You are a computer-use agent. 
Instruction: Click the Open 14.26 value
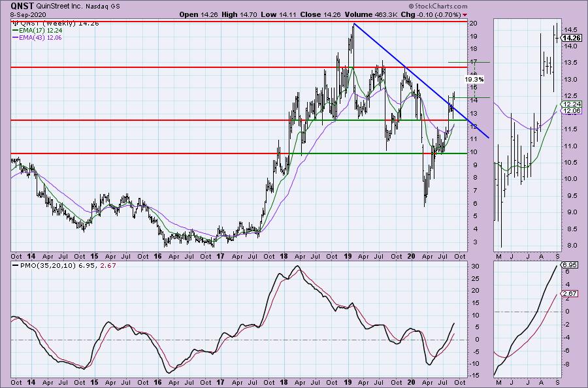point(197,14)
